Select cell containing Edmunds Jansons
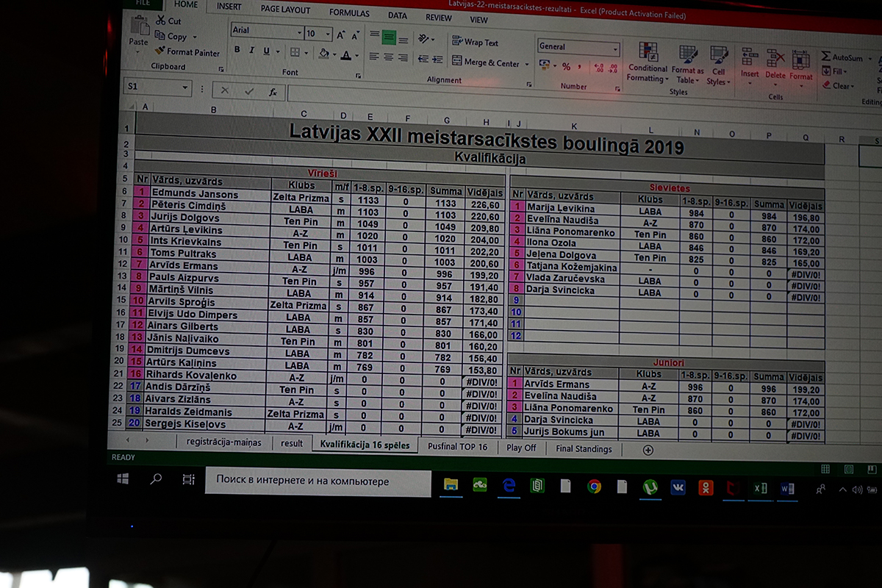 click(x=209, y=194)
